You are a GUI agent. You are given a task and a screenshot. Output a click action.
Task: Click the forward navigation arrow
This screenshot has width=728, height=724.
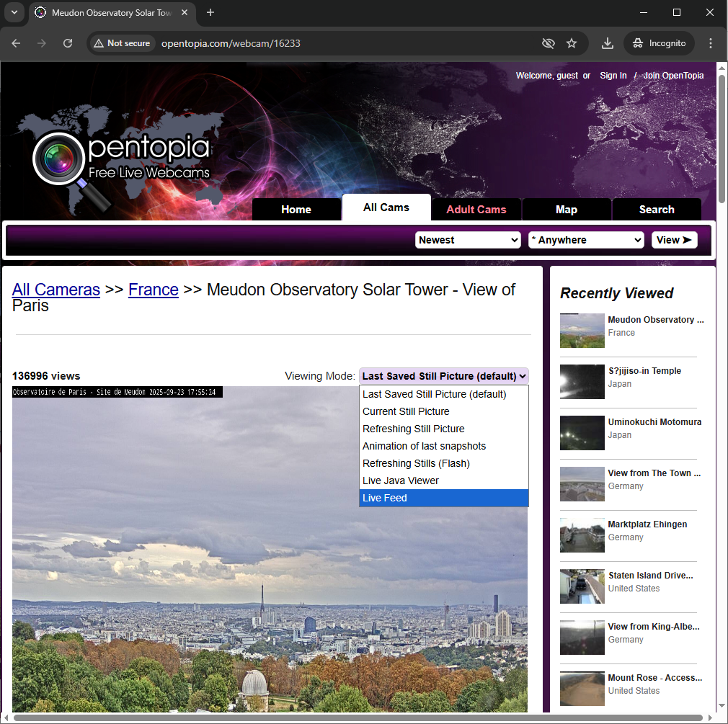coord(41,43)
